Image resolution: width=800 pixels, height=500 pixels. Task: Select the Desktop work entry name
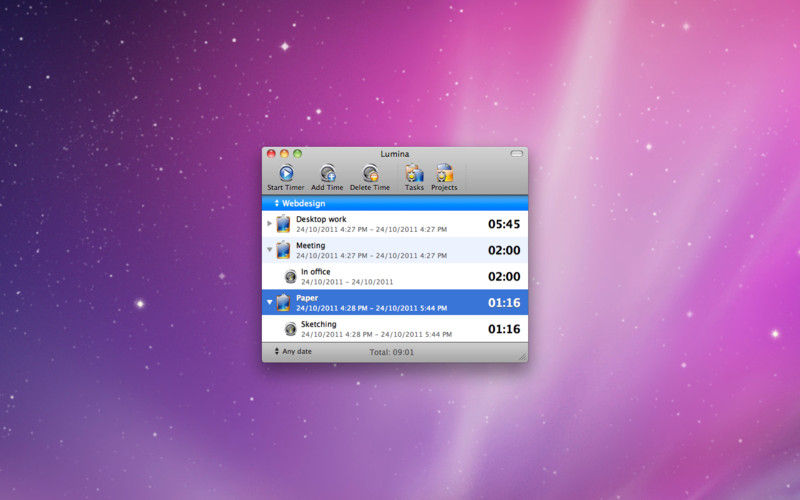(x=321, y=219)
